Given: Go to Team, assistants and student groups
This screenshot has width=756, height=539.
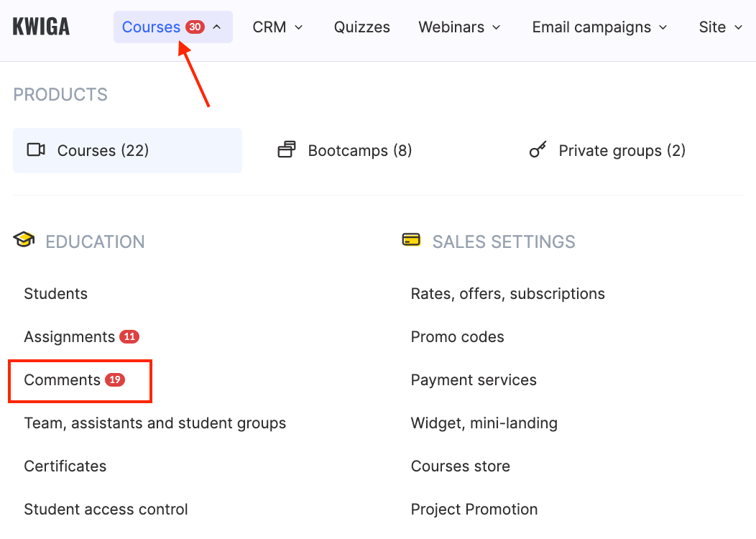Looking at the screenshot, I should [155, 423].
